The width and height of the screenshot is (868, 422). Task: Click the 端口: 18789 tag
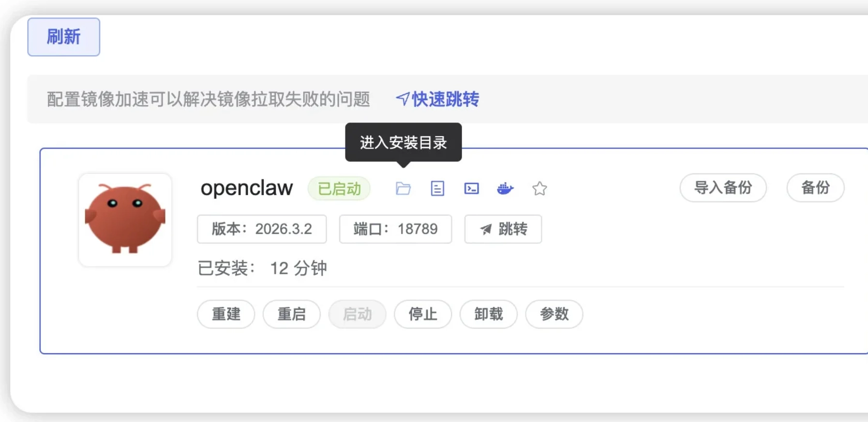pyautogui.click(x=395, y=229)
